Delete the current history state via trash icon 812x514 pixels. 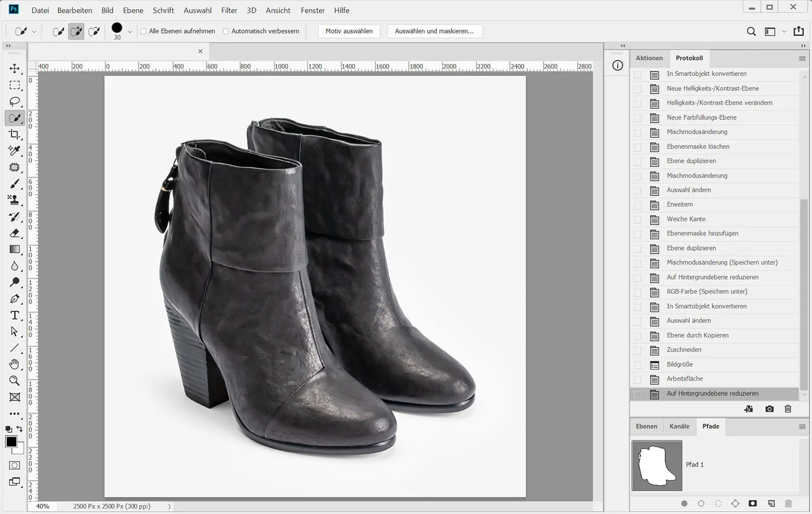pyautogui.click(x=788, y=409)
